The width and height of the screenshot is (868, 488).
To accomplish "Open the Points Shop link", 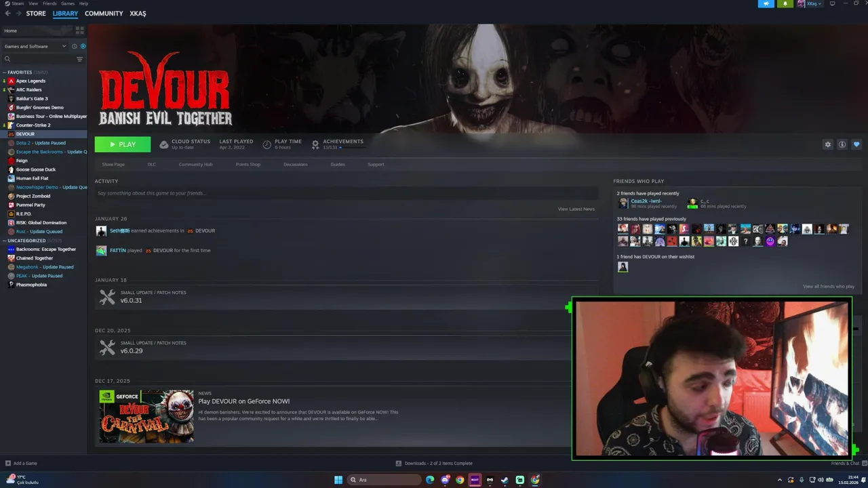I will pos(248,164).
